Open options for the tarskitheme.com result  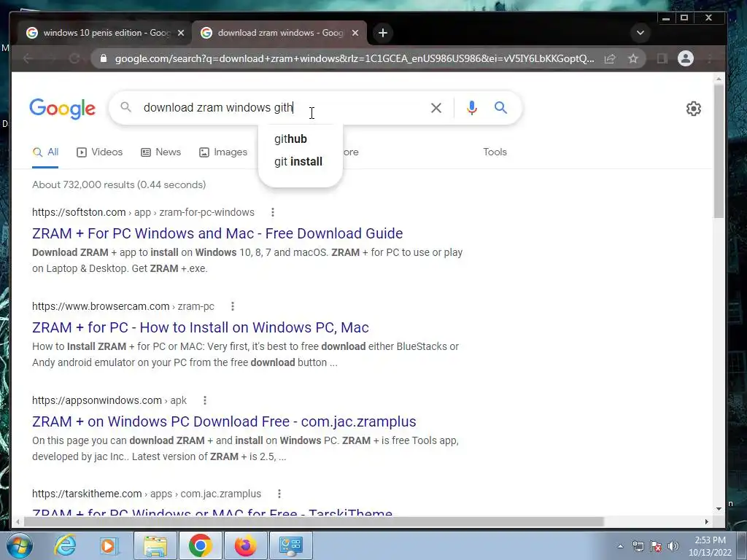(x=279, y=494)
